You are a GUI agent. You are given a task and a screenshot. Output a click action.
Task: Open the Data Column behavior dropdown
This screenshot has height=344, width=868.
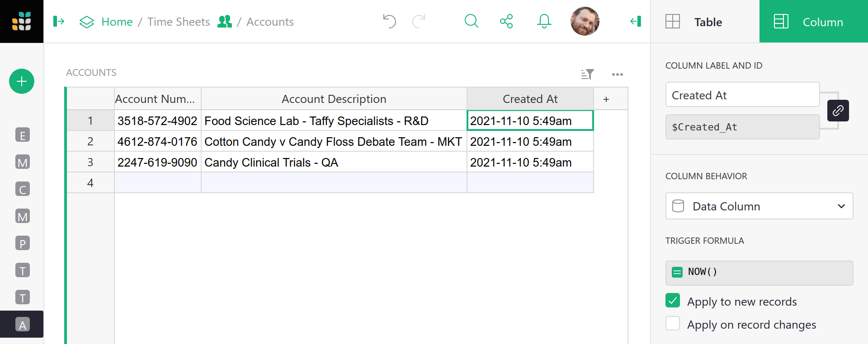(759, 206)
